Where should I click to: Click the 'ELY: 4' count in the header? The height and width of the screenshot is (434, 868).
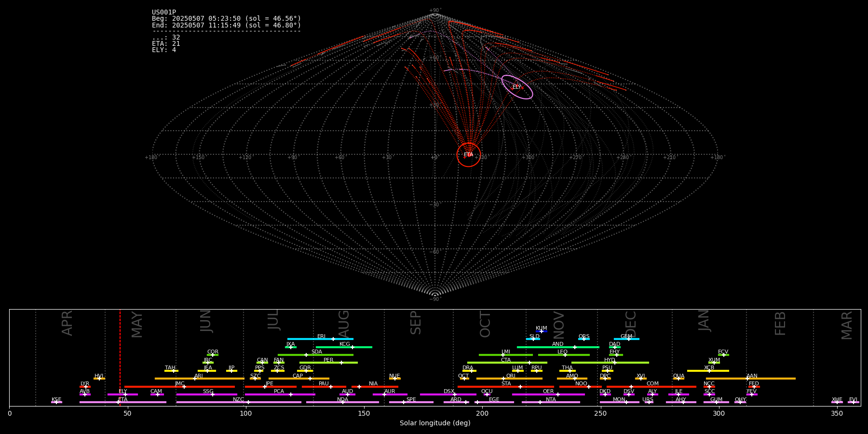pyautogui.click(x=164, y=50)
